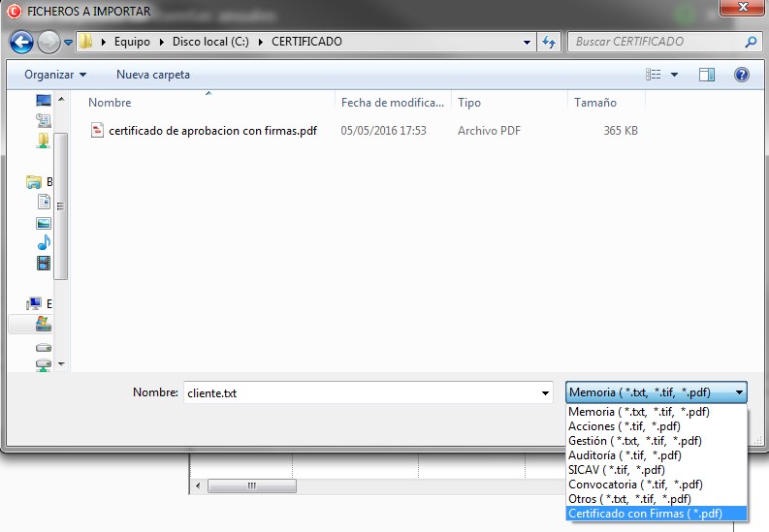Click the Archivo PDF type cell
The image size is (769, 532).
tap(489, 131)
